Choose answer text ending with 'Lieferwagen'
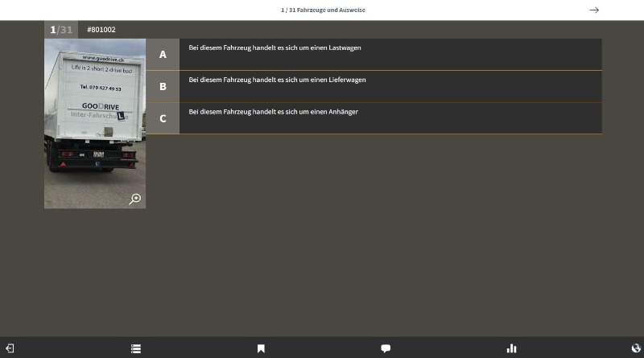644x358 pixels. (x=277, y=80)
